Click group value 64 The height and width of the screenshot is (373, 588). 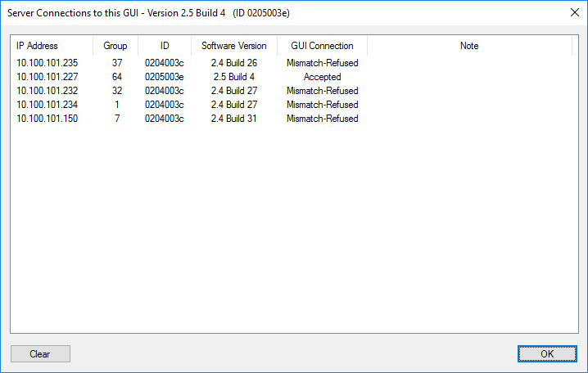pos(117,77)
